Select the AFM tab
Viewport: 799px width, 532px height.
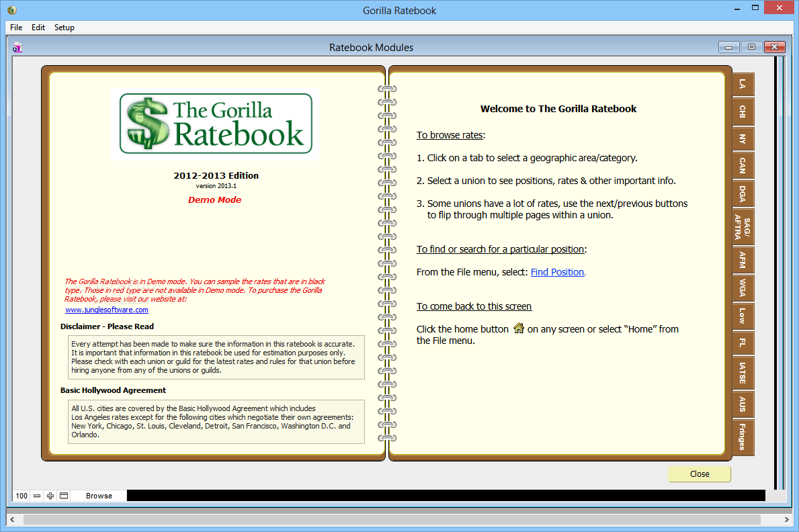pyautogui.click(x=743, y=260)
